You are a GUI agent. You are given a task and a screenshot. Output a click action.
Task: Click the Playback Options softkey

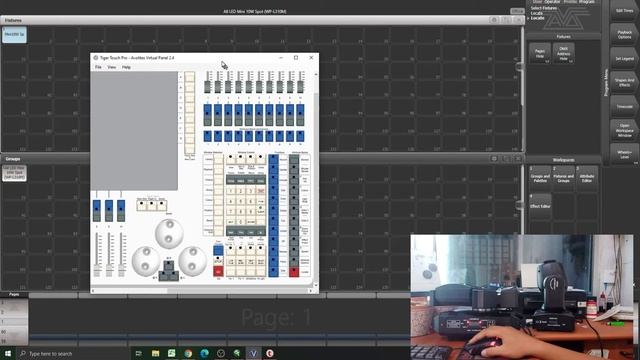pos(624,34)
